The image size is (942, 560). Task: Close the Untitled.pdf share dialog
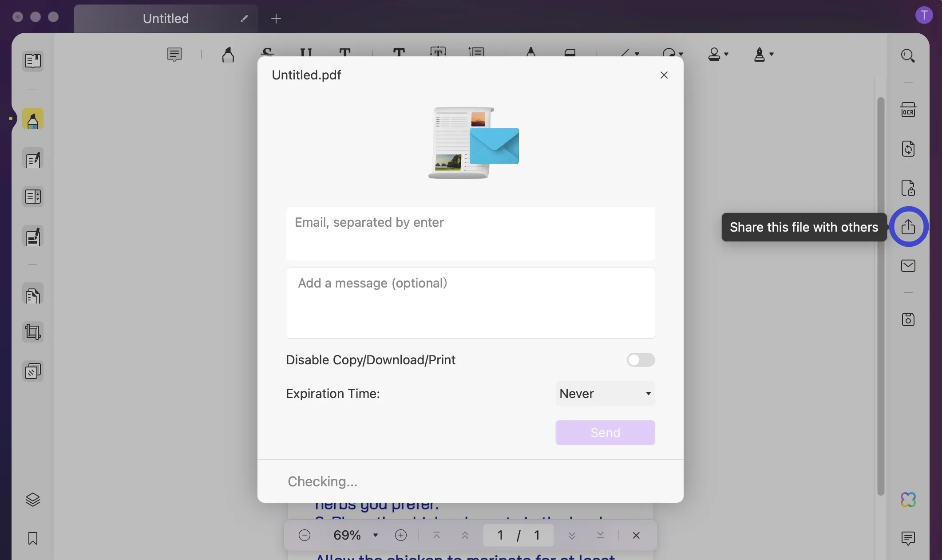tap(664, 75)
